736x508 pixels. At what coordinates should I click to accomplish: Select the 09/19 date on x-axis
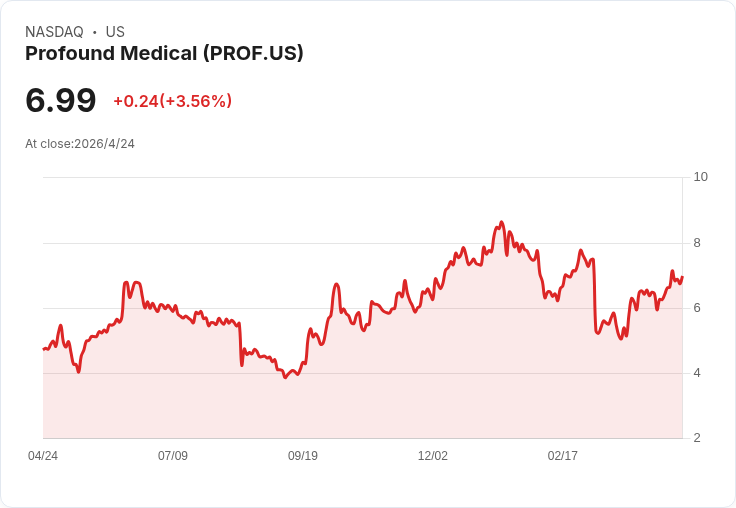coord(303,456)
